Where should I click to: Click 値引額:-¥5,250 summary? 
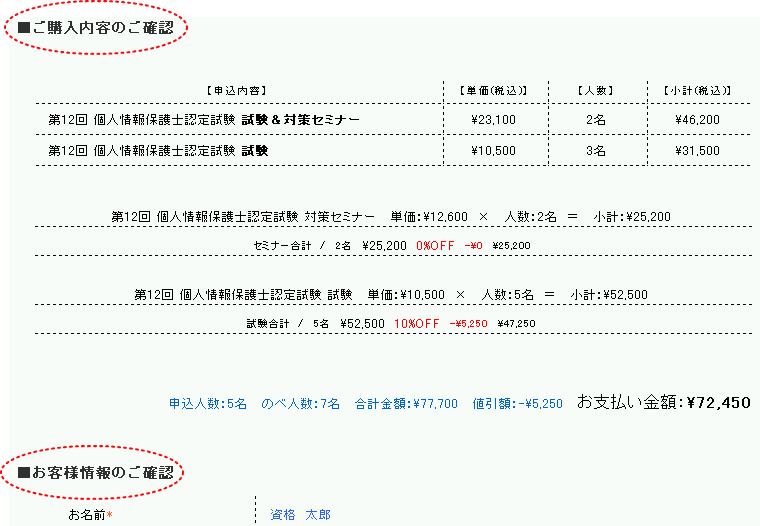pyautogui.click(x=518, y=404)
